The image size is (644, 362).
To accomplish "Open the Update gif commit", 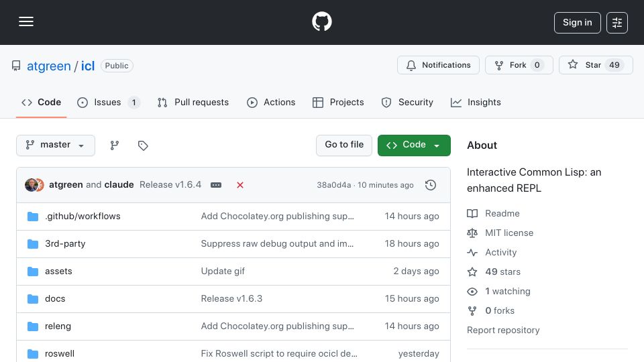I will (x=223, y=271).
